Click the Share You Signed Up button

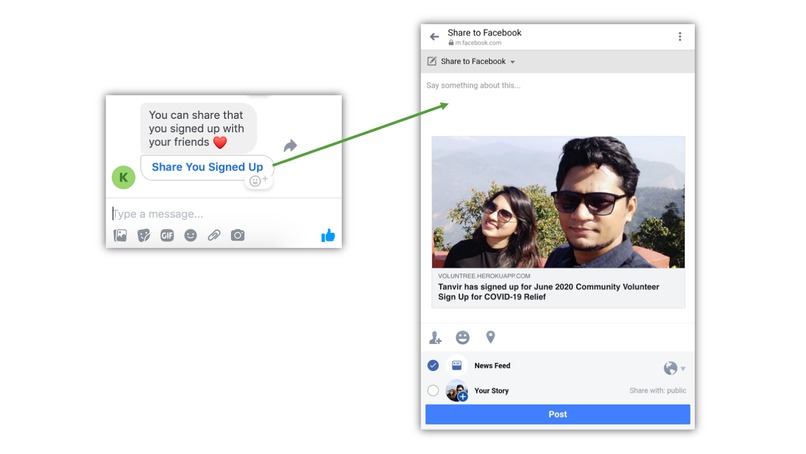tap(207, 167)
